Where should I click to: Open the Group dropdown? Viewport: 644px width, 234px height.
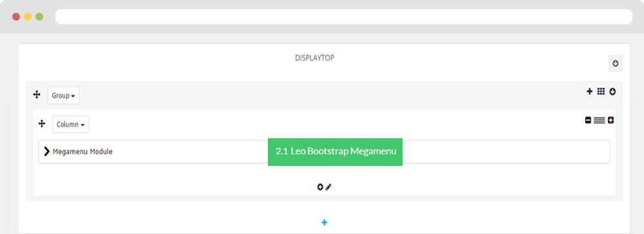(x=63, y=96)
